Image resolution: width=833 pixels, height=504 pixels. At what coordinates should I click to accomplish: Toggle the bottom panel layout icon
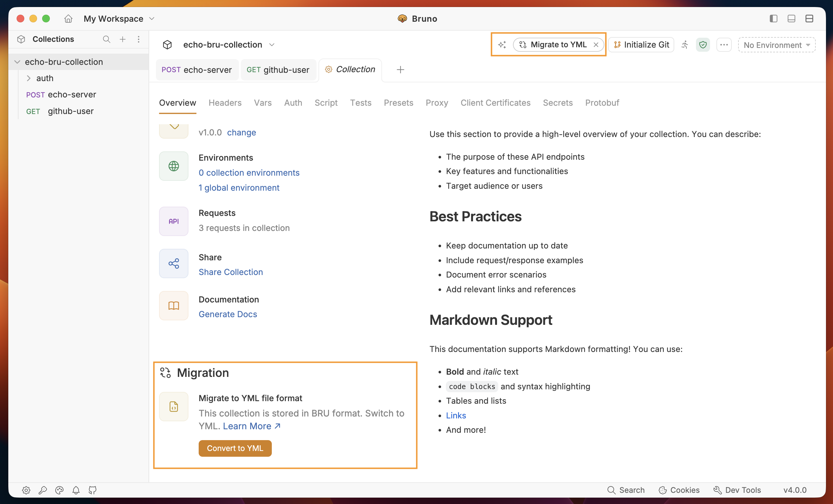coord(791,19)
